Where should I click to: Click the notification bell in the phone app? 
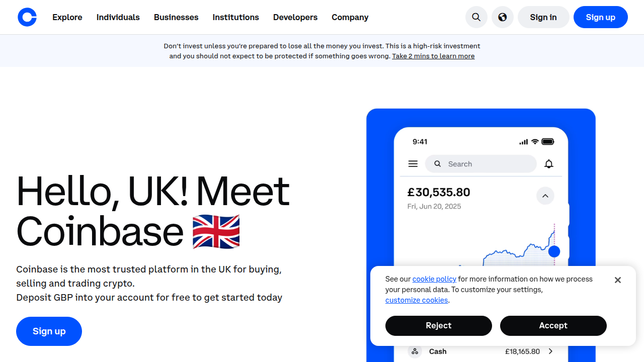coord(548,163)
